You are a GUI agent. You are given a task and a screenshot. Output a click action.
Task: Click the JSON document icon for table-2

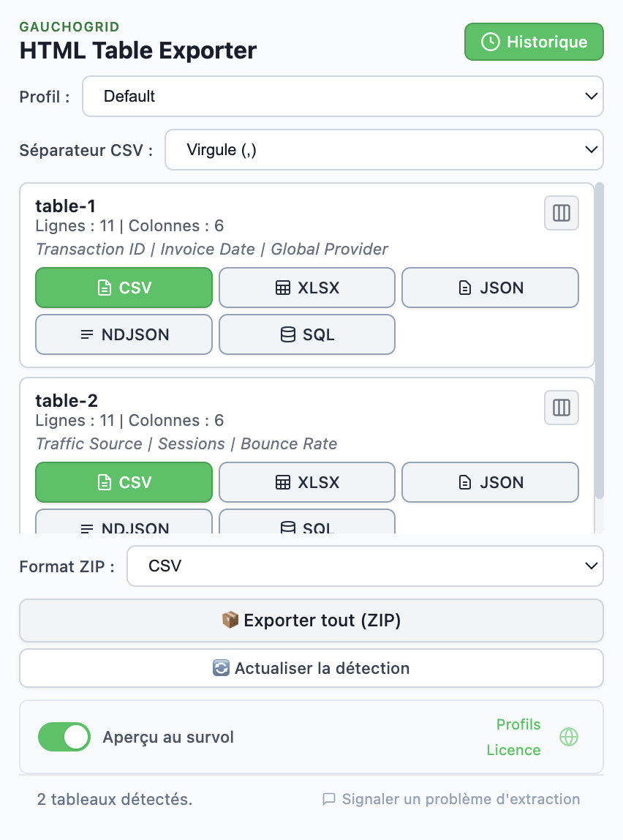coord(464,482)
